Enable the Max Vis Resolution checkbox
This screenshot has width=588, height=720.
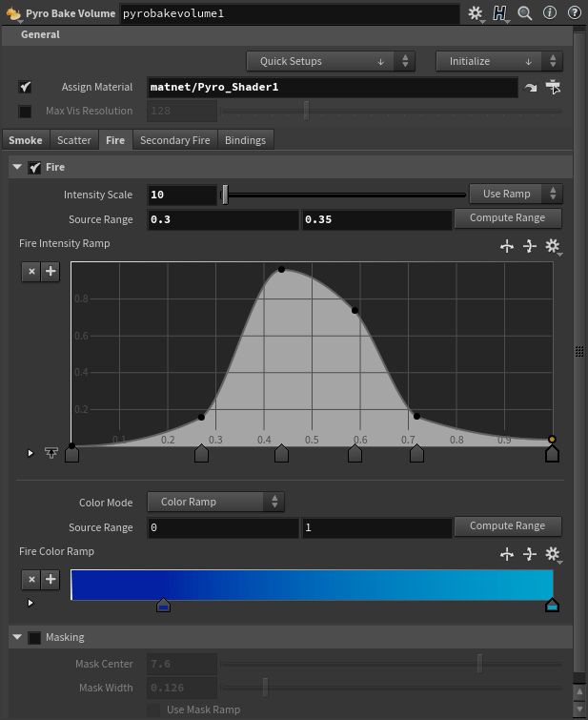pyautogui.click(x=25, y=112)
